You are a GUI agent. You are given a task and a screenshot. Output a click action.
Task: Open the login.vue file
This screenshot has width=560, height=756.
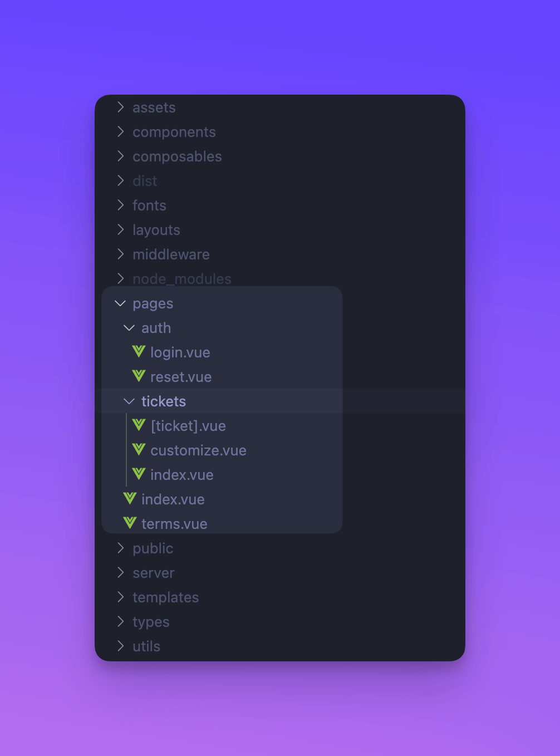pyautogui.click(x=180, y=352)
